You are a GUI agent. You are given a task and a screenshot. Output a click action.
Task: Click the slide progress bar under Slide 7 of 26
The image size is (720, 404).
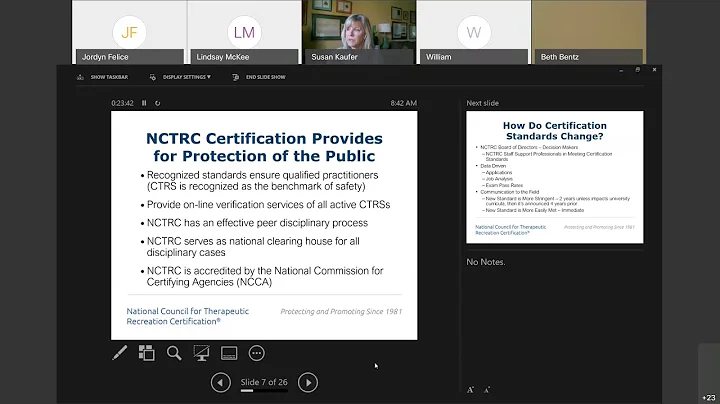point(264,391)
